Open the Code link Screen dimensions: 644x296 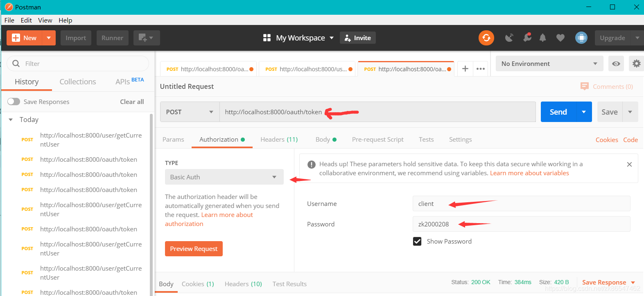tap(630, 140)
